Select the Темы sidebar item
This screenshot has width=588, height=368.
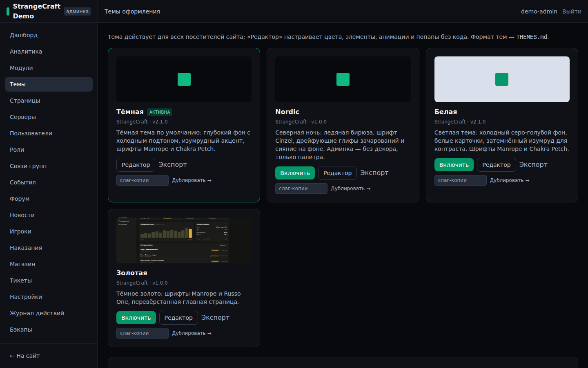49,84
